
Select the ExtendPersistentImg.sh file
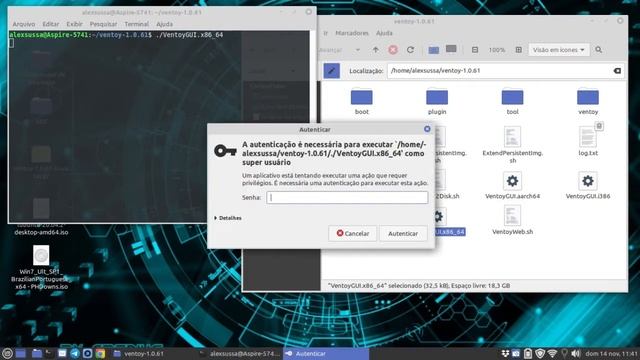[x=512, y=145]
